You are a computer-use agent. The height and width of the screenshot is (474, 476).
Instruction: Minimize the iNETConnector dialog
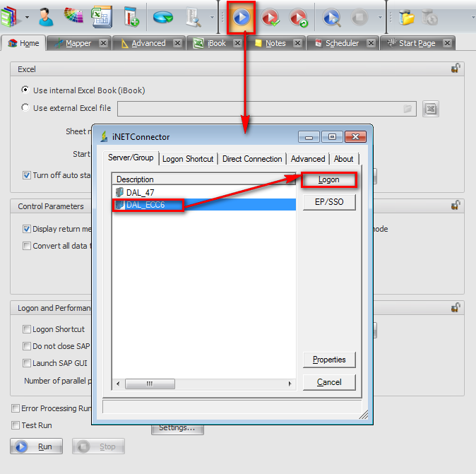309,137
